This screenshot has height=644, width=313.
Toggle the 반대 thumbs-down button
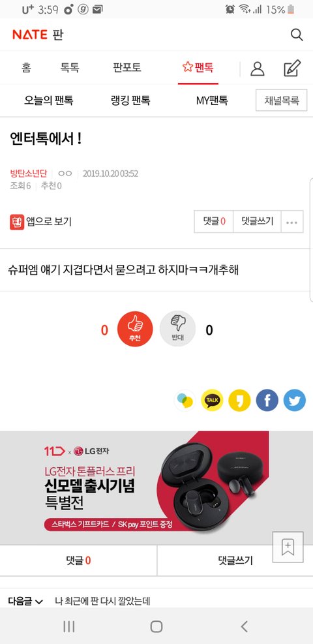click(177, 329)
